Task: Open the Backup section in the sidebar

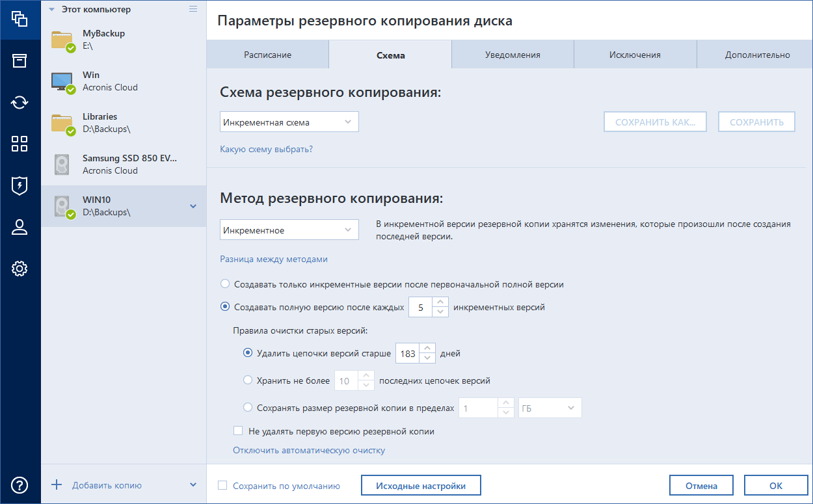Action: point(20,19)
